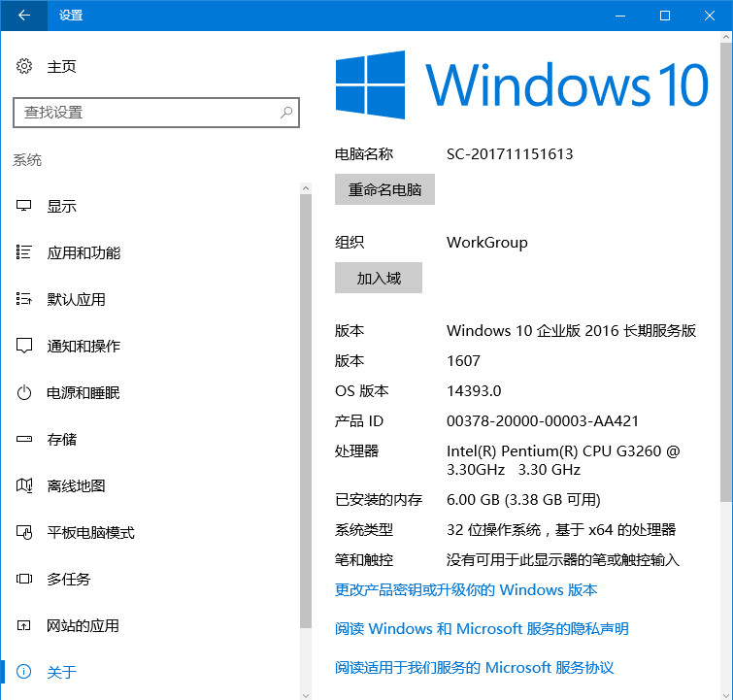Click the sidebar scrollbar down arrow
The image size is (733, 700).
click(x=306, y=695)
